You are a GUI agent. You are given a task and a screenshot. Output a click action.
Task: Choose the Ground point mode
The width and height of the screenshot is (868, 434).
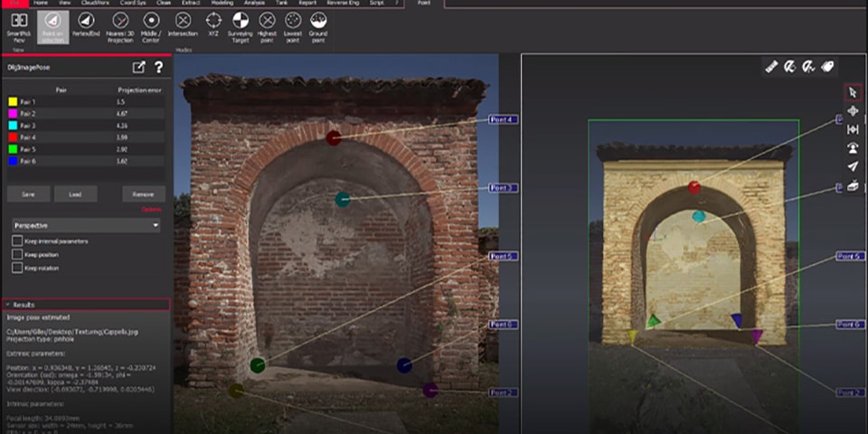point(318,27)
